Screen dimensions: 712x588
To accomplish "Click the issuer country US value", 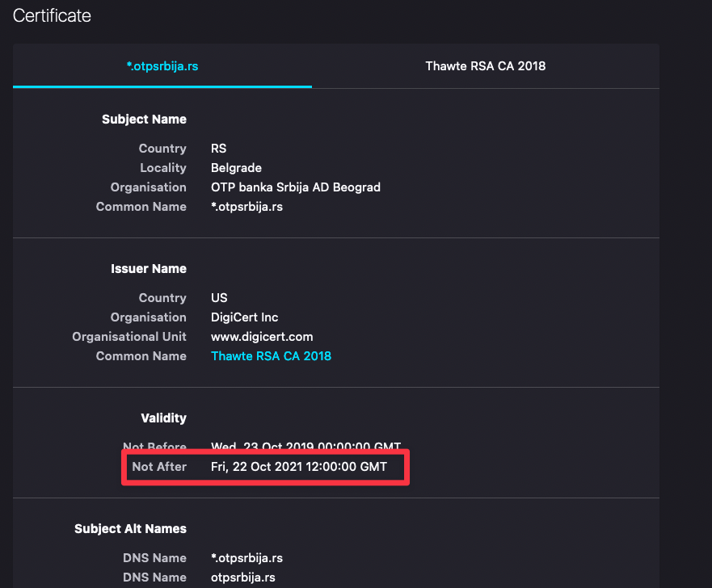I will click(x=219, y=297).
